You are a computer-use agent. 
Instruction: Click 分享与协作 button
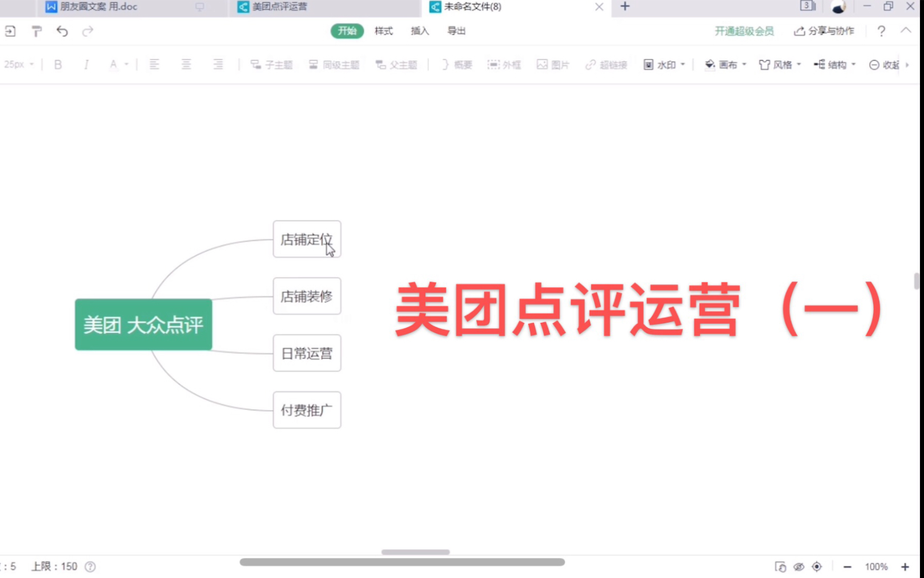click(824, 31)
